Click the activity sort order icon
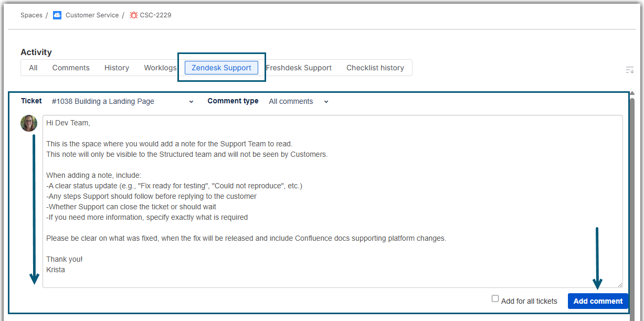 tap(630, 70)
